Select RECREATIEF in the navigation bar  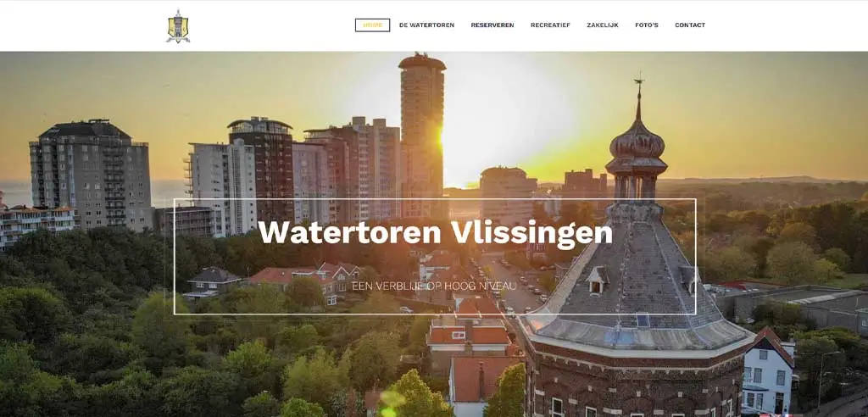click(x=550, y=25)
